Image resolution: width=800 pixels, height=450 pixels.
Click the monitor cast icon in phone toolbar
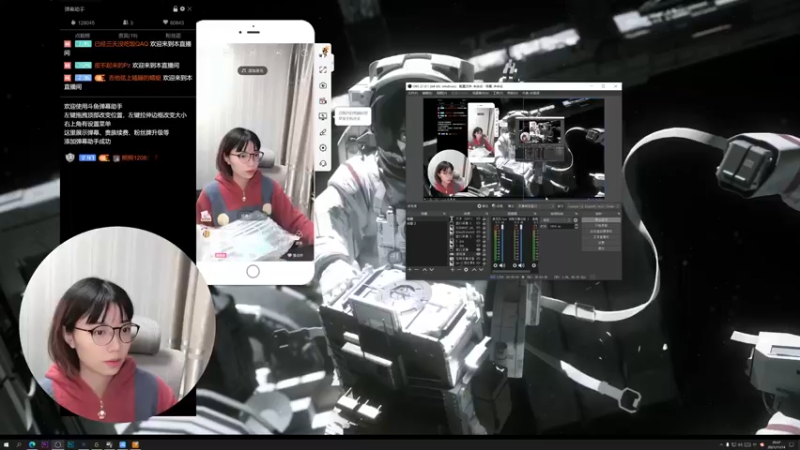323,116
